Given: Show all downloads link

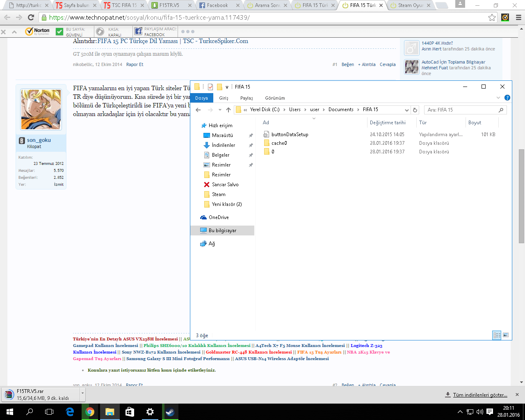Looking at the screenshot, I should (x=480, y=395).
